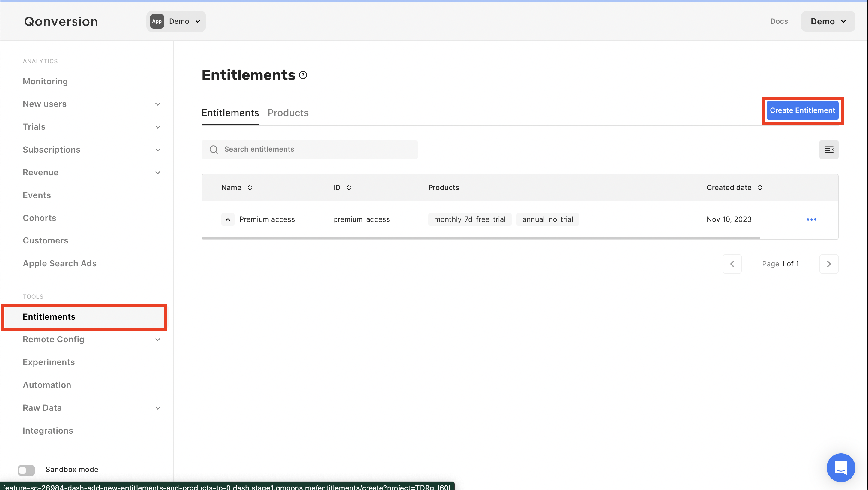Open the Docs link
Image resolution: width=868 pixels, height=490 pixels.
[779, 21]
